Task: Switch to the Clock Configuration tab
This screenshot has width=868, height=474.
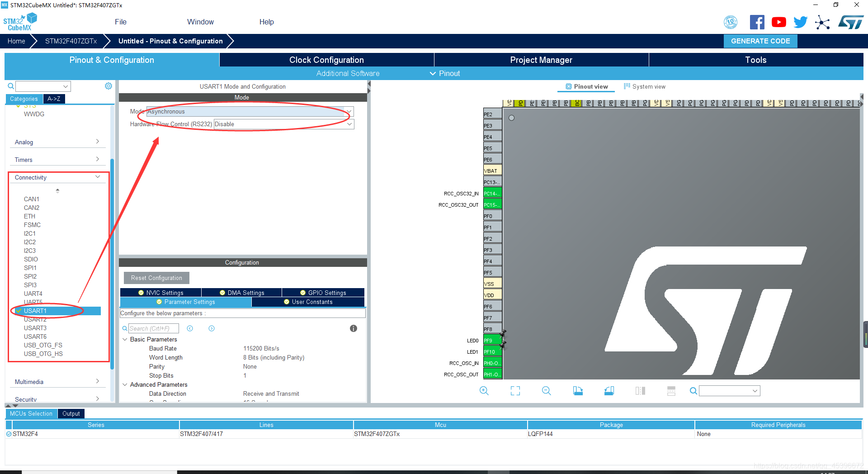Action: click(326, 60)
